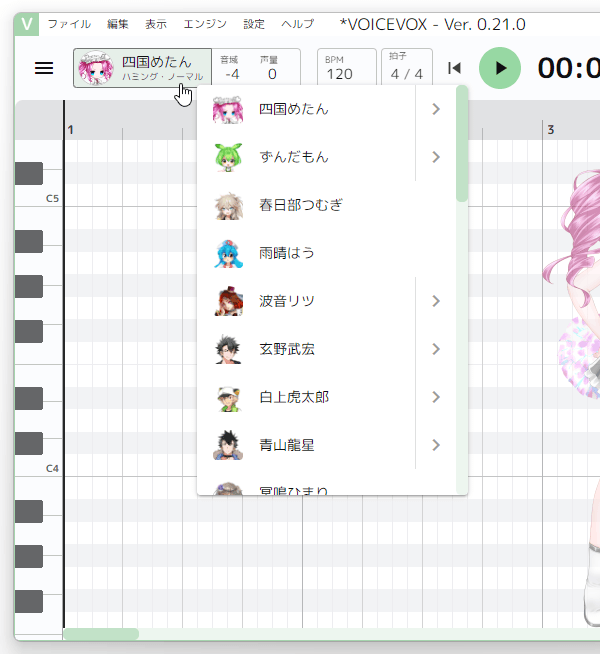Click the ずんだもん green-haired portrait
Screen dimensions: 600x654
pos(228,158)
